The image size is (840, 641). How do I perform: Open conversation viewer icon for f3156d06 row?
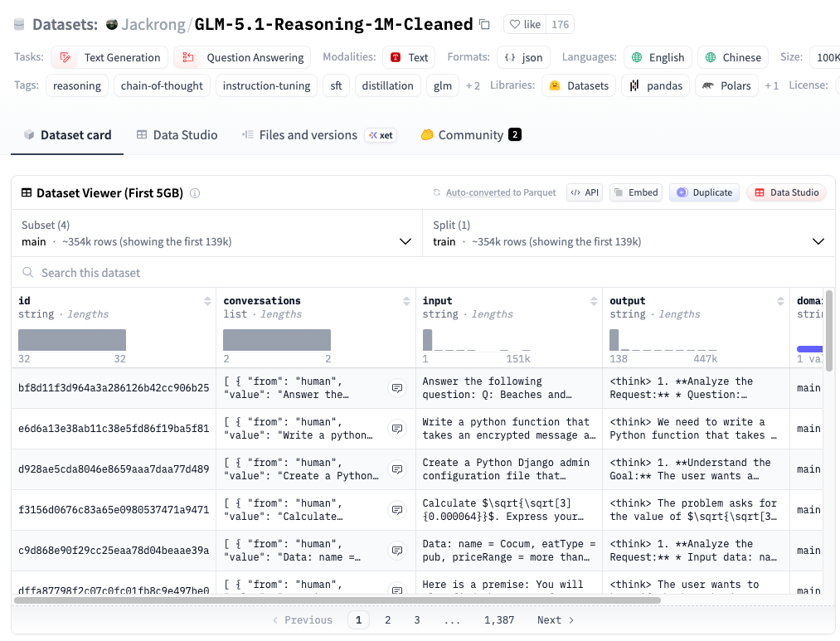(x=397, y=510)
